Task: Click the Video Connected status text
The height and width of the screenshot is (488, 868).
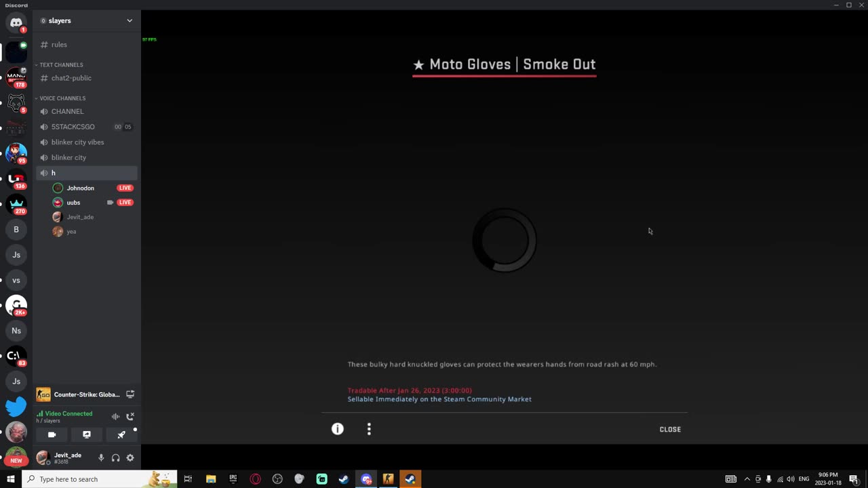Action: pos(68,413)
